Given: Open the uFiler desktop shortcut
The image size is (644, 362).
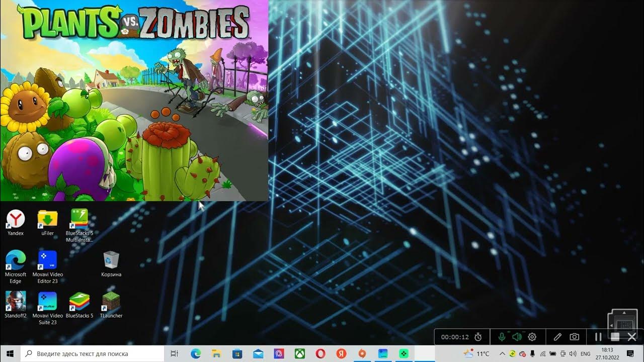Looking at the screenshot, I should pyautogui.click(x=48, y=222).
